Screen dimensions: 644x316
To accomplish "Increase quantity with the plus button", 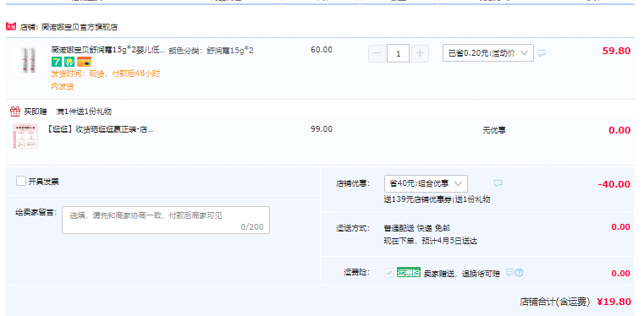I will (x=420, y=53).
